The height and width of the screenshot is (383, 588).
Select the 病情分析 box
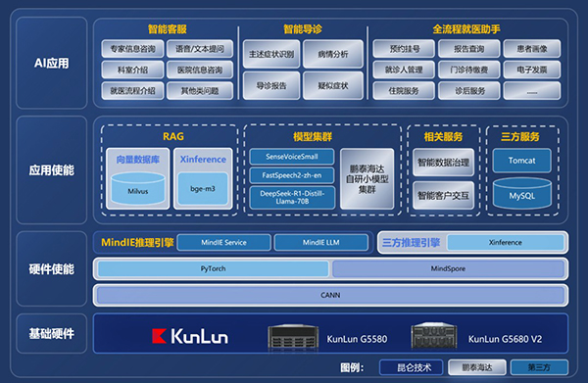tap(333, 54)
